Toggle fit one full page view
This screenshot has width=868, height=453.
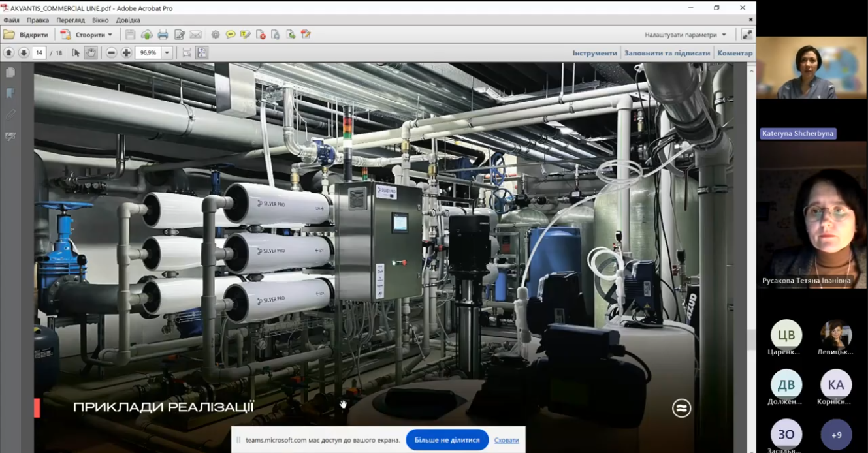202,53
